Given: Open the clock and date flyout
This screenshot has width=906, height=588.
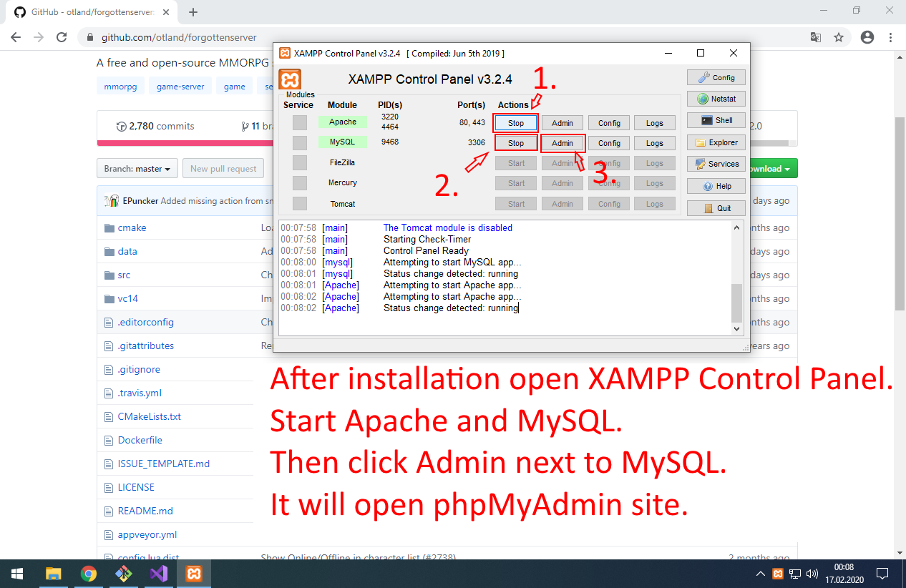Looking at the screenshot, I should [x=844, y=574].
